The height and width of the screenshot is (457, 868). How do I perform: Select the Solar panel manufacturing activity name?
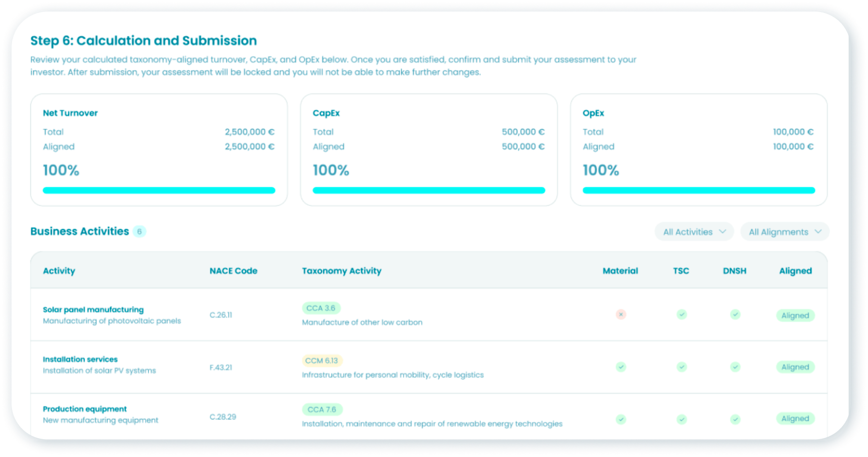pyautogui.click(x=93, y=309)
